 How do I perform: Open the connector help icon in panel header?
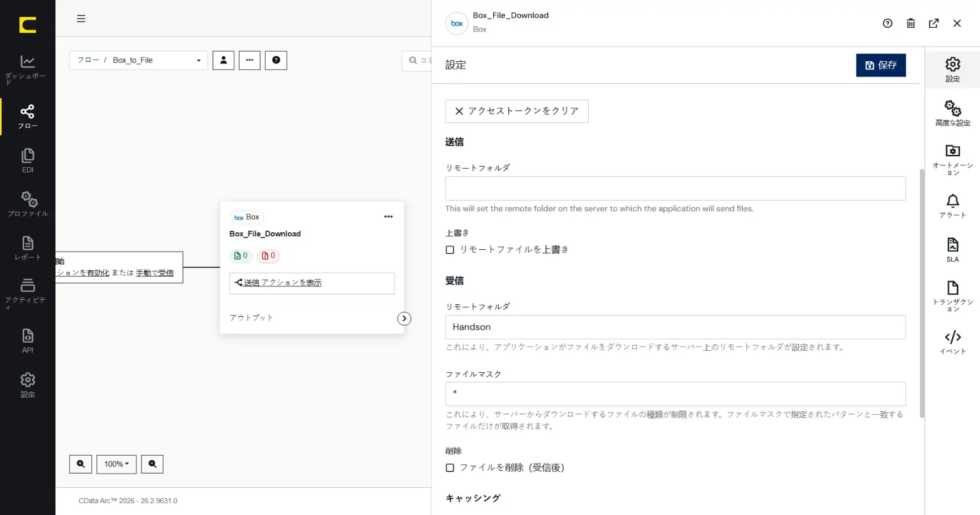(x=887, y=23)
